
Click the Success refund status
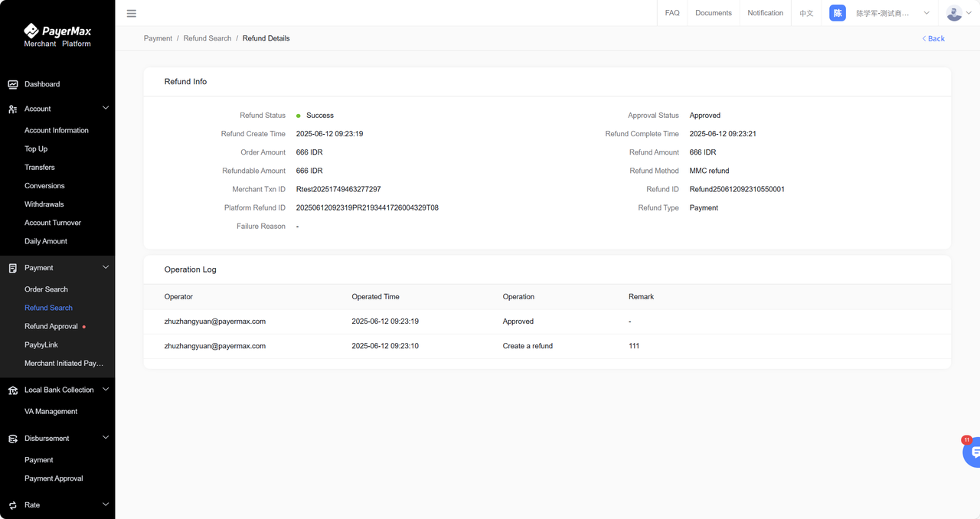(320, 116)
